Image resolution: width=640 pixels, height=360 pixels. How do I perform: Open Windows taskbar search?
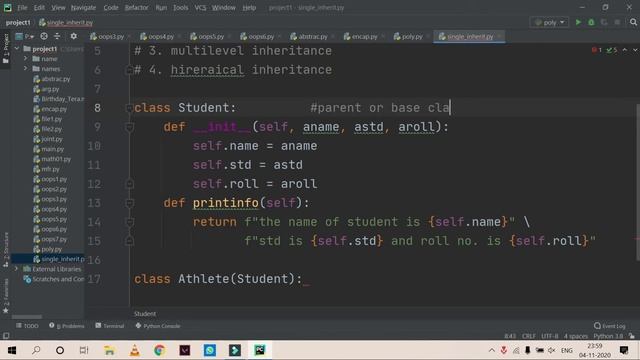click(x=36, y=350)
